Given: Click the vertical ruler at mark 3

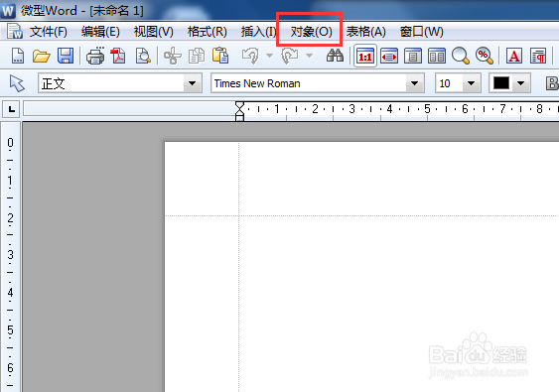Looking at the screenshot, I should [10, 254].
